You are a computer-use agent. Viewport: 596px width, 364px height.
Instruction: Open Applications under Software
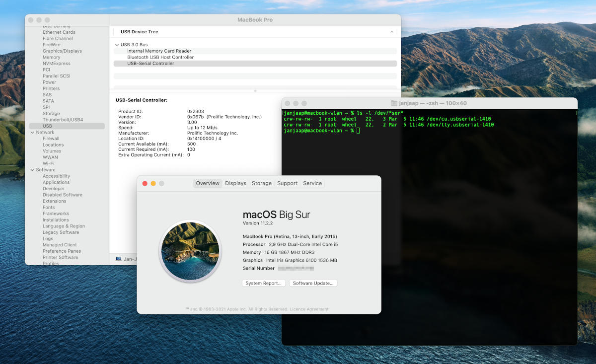tap(56, 182)
